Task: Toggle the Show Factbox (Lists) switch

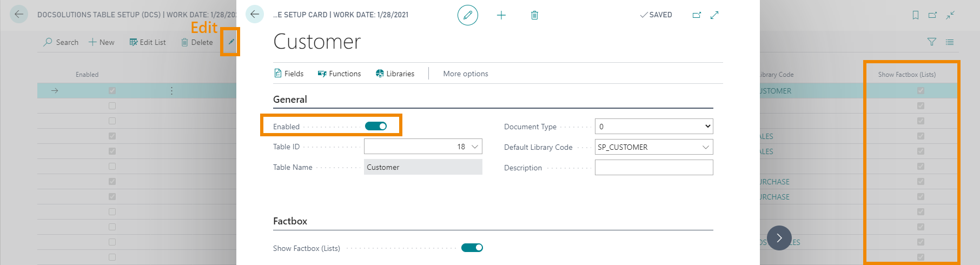Action: tap(472, 248)
